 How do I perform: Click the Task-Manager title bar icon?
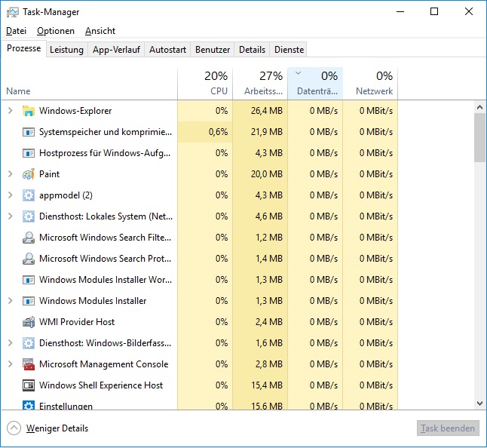pyautogui.click(x=12, y=12)
